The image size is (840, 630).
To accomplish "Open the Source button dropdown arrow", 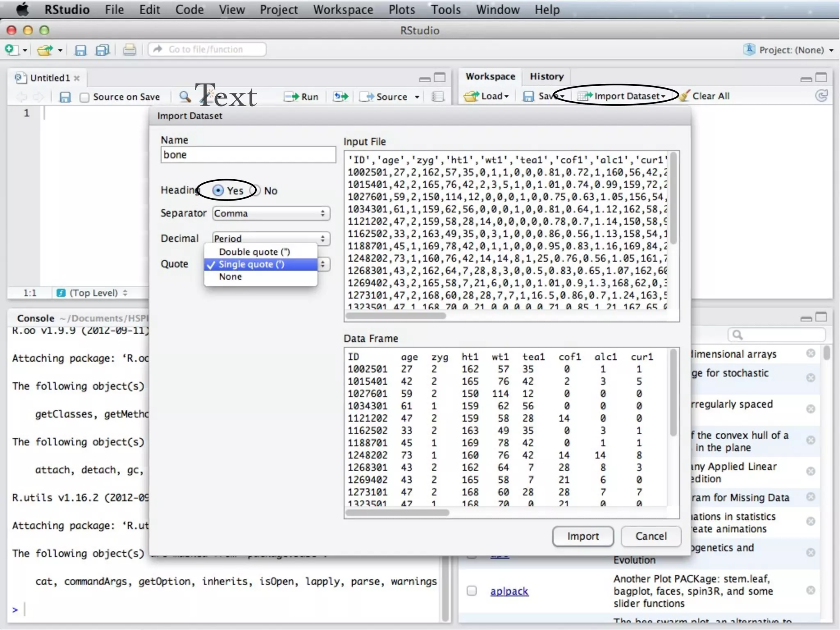I will click(417, 97).
